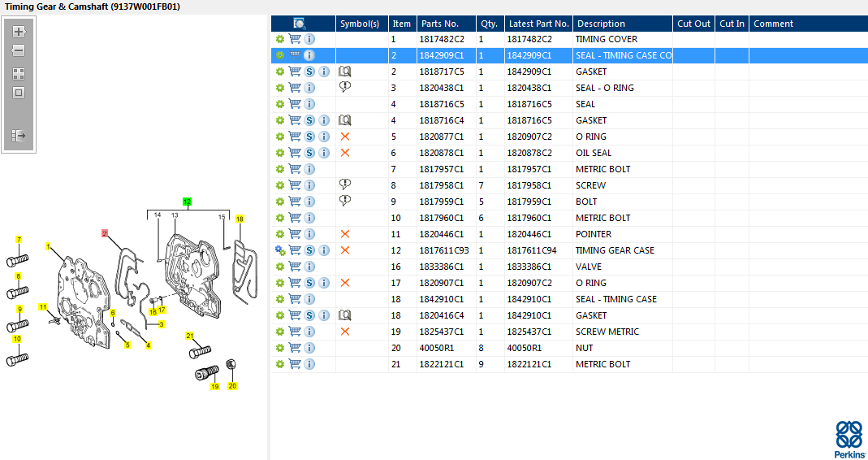The image size is (868, 460).
Task: Click gear icon on TIMING COVER row
Action: pos(280,39)
